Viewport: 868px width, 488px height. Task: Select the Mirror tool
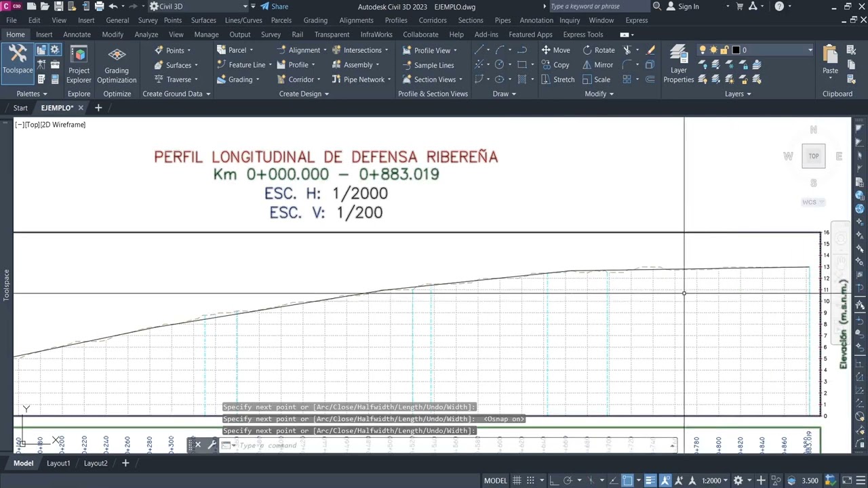tap(597, 65)
